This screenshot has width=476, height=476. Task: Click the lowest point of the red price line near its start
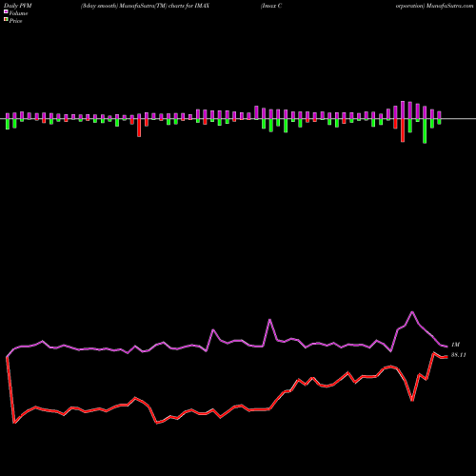14,423
